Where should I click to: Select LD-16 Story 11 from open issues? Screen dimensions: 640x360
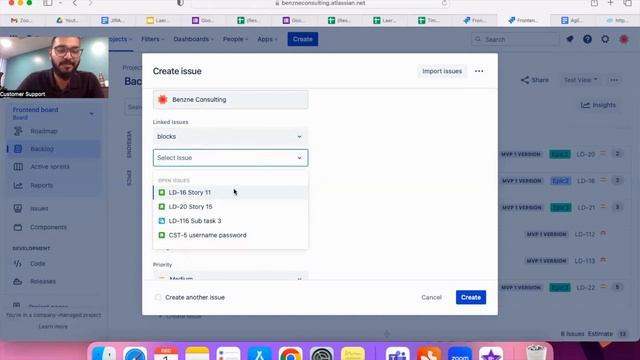pyautogui.click(x=231, y=192)
